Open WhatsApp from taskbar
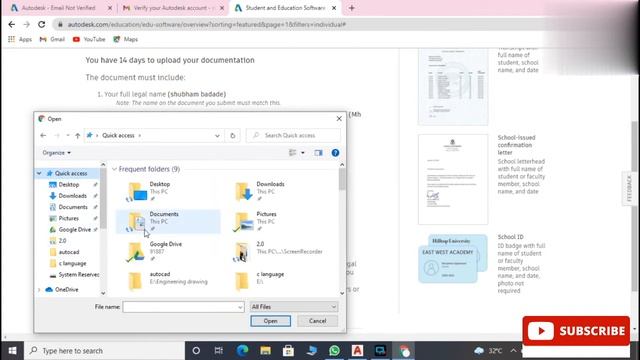Image resolution: width=640 pixels, height=360 pixels. [x=334, y=351]
